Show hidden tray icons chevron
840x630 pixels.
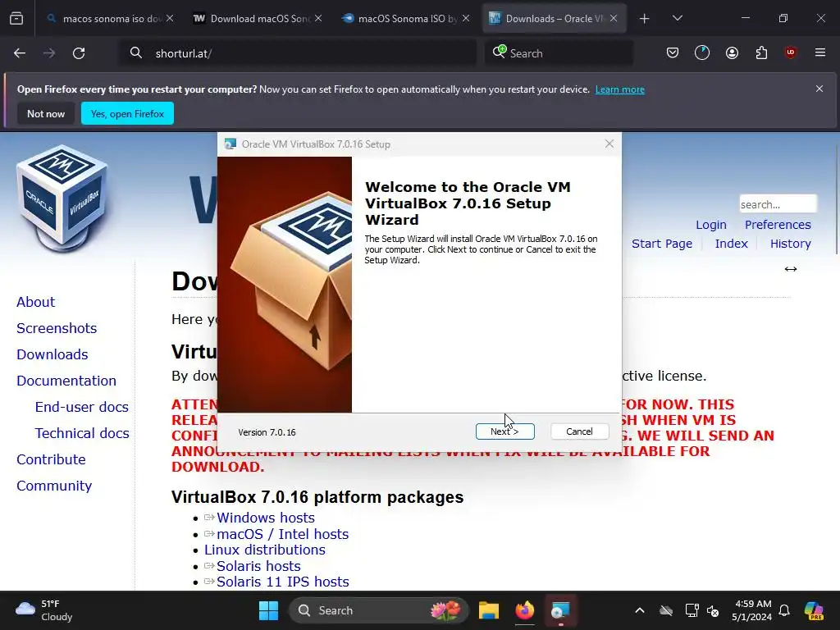click(x=640, y=610)
